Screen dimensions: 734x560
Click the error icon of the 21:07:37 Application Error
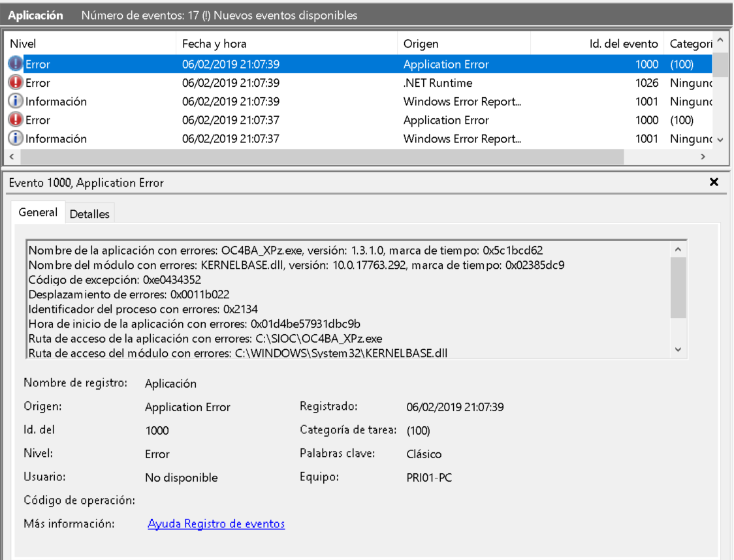click(x=15, y=120)
